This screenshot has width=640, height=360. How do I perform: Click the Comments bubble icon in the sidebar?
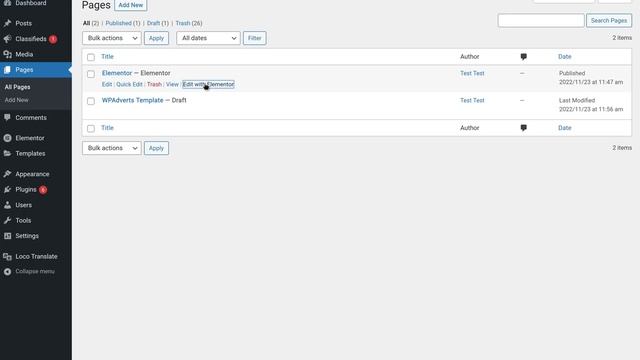pos(7,118)
